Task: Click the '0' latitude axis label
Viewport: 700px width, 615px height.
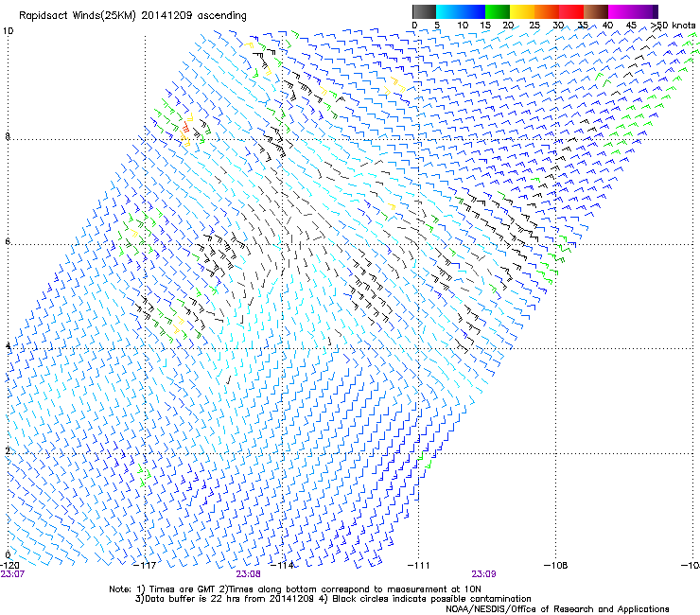Action: (x=8, y=555)
